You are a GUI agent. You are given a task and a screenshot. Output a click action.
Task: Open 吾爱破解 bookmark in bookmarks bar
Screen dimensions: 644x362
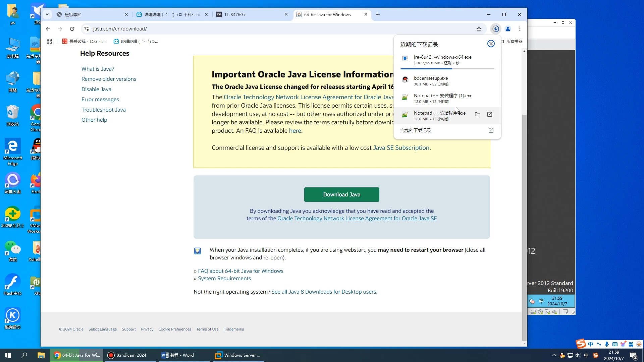84,41
